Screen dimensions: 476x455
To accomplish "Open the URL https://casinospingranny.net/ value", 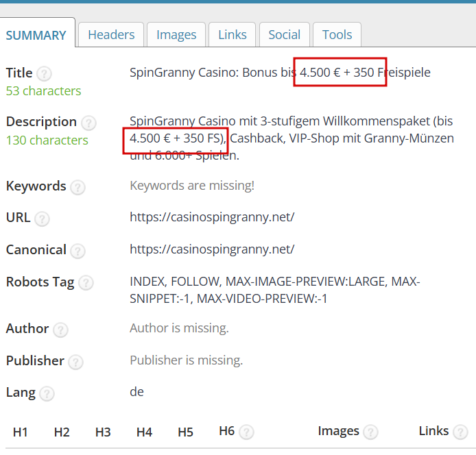I will click(212, 217).
